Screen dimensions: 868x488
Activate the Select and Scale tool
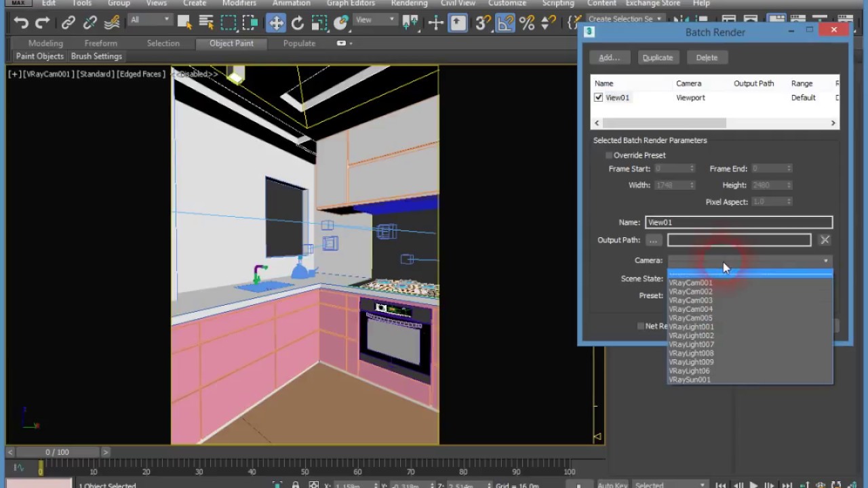(319, 23)
